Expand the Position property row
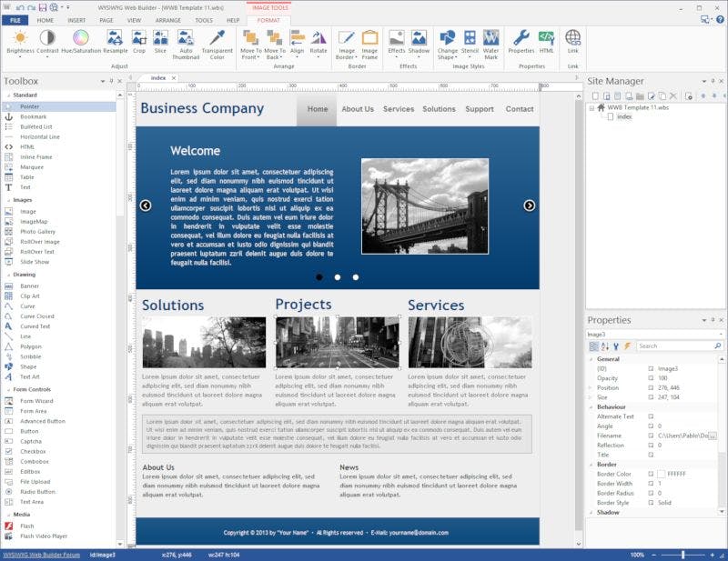This screenshot has height=561, width=728. click(x=590, y=387)
